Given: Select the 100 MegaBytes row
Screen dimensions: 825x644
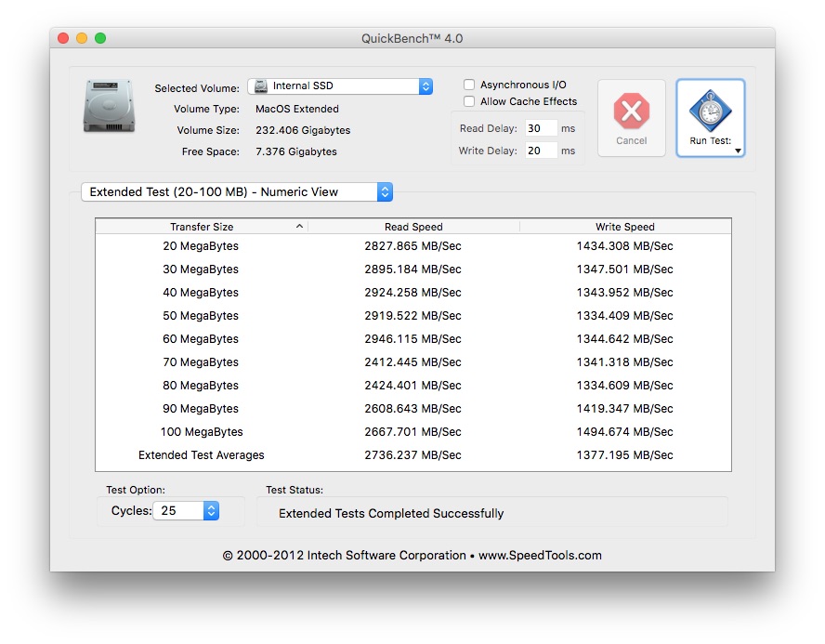Looking at the screenshot, I should tap(413, 432).
